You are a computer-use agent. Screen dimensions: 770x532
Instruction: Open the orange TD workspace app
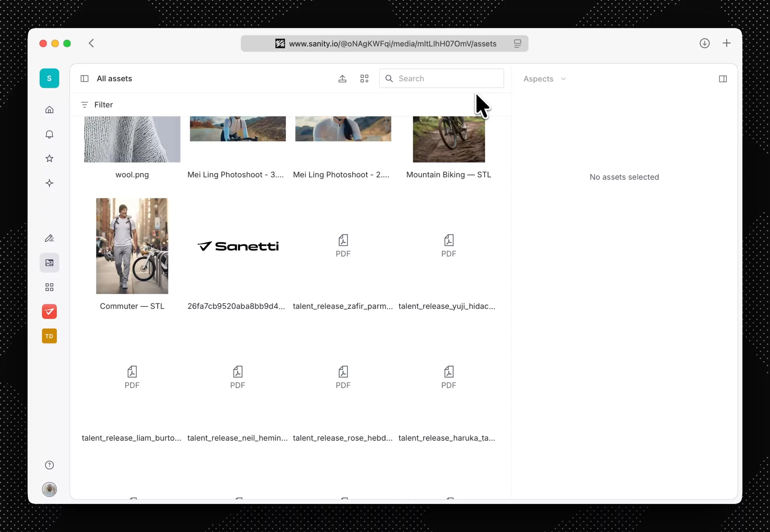pos(49,336)
